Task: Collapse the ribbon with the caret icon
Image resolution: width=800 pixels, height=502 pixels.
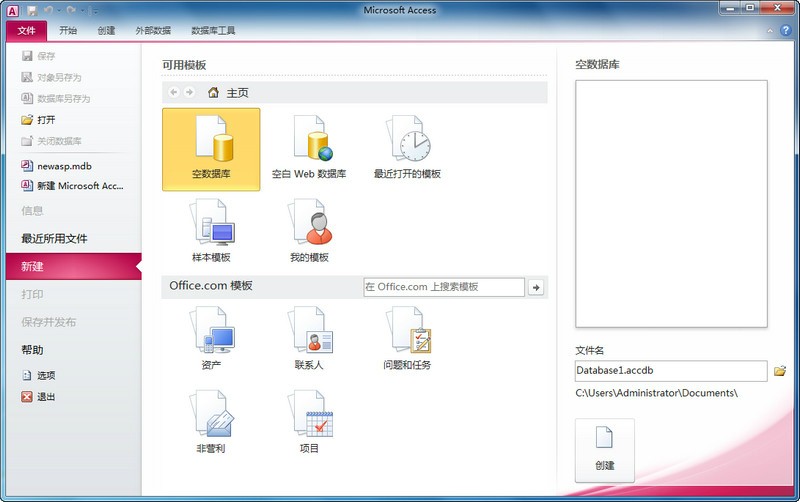Action: click(770, 31)
